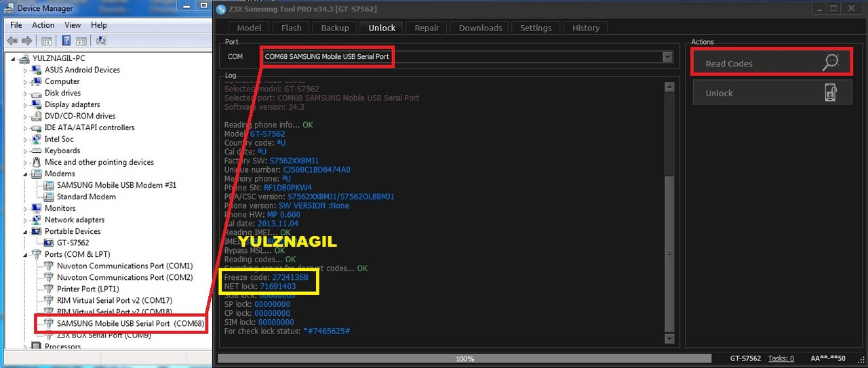868x368 pixels.
Task: Go forward in the Device Manager toolbar
Action: click(26, 41)
